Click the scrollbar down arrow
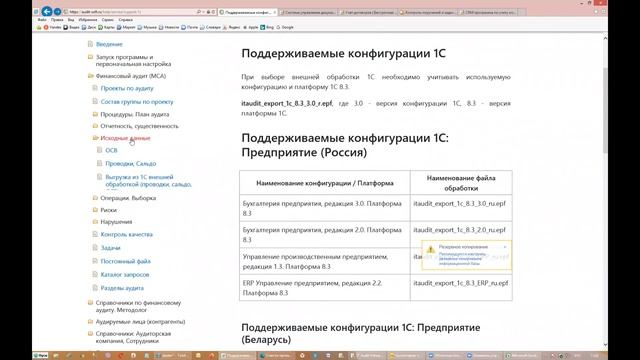This screenshot has width=640, height=360. (x=605, y=345)
